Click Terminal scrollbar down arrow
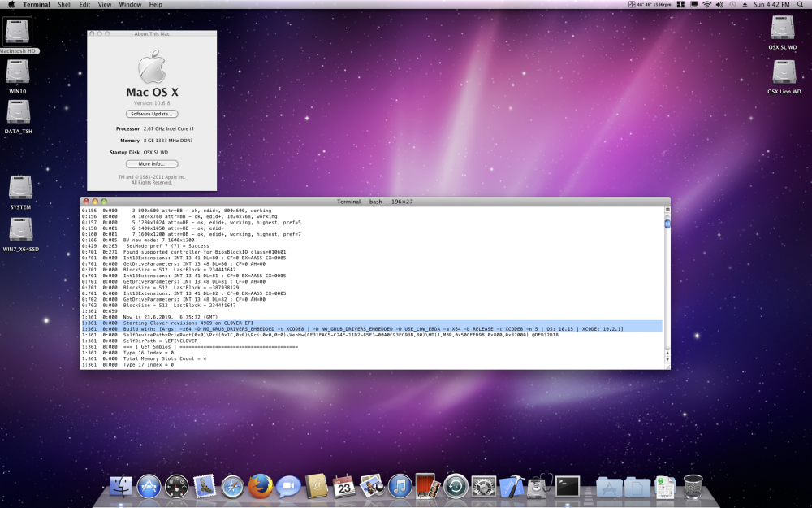This screenshot has height=508, width=812. [x=667, y=359]
